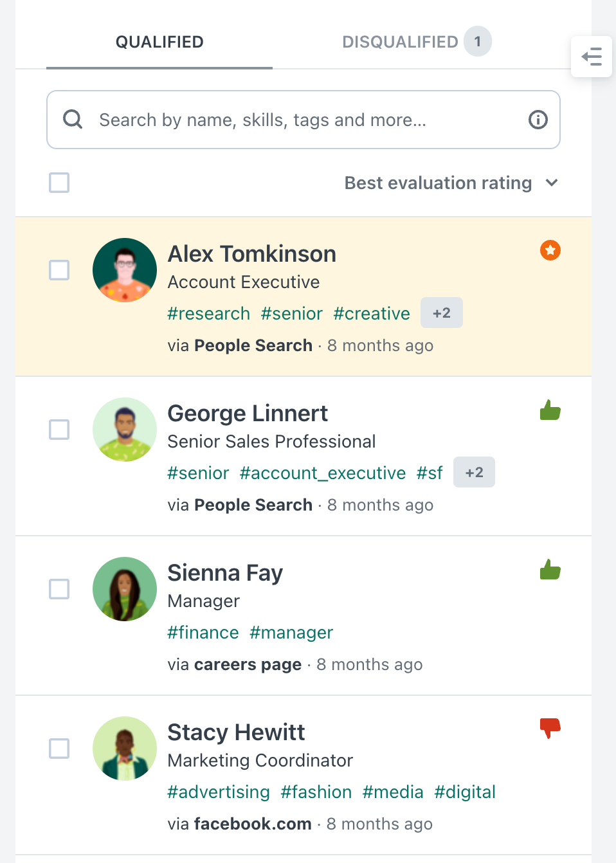This screenshot has height=863, width=616.
Task: Select the checkbox next to Alex Tomkinson
Action: [59, 270]
